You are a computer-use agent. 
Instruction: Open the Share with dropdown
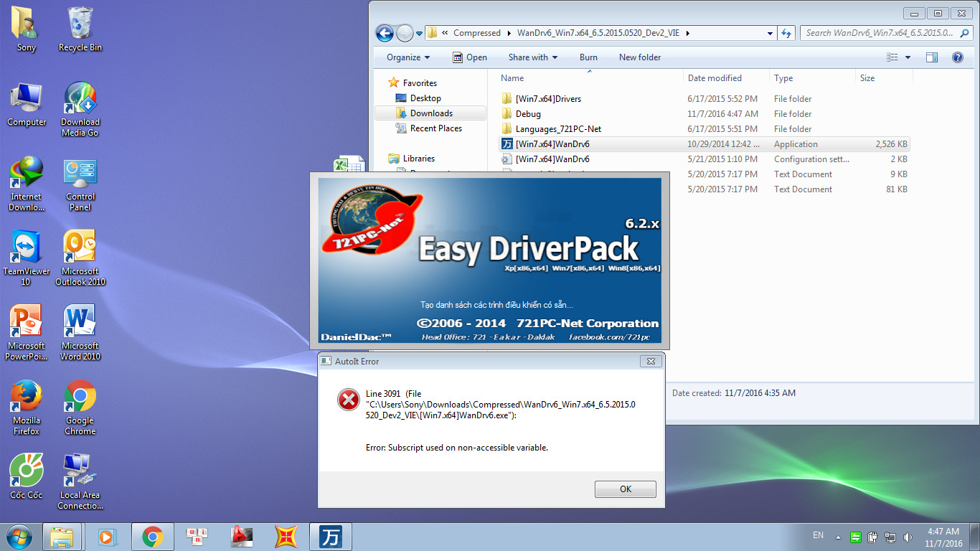532,57
